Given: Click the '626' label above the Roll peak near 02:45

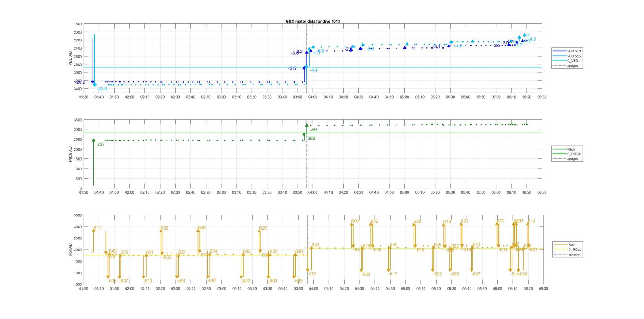Looking at the screenshot, I should (202, 228).
